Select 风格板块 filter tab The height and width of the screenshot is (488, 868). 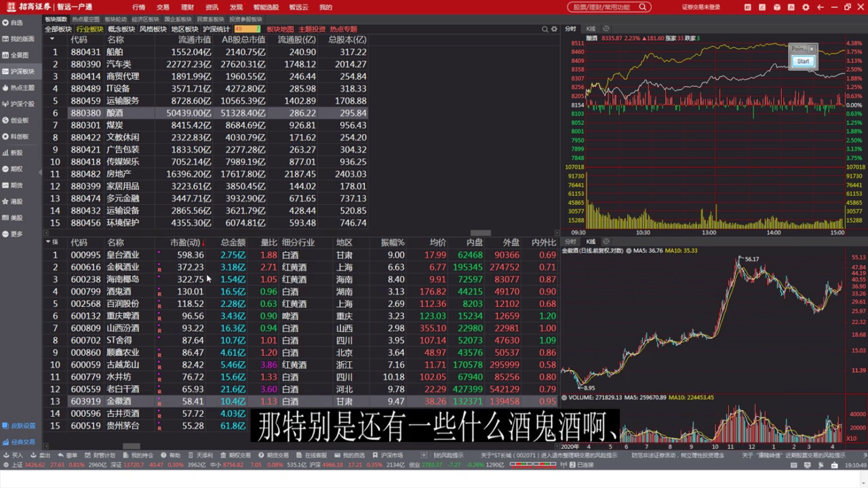click(x=153, y=29)
